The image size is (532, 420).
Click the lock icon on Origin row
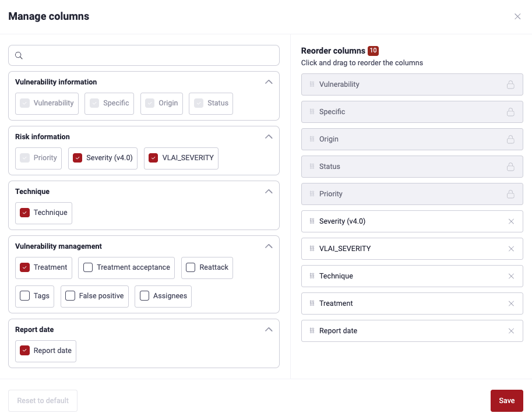[x=510, y=139]
